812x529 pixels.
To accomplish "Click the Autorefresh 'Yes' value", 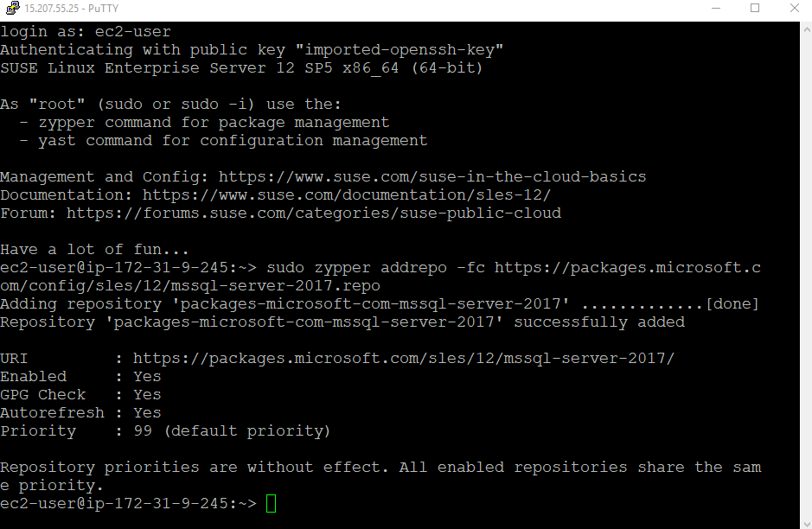I will 147,412.
